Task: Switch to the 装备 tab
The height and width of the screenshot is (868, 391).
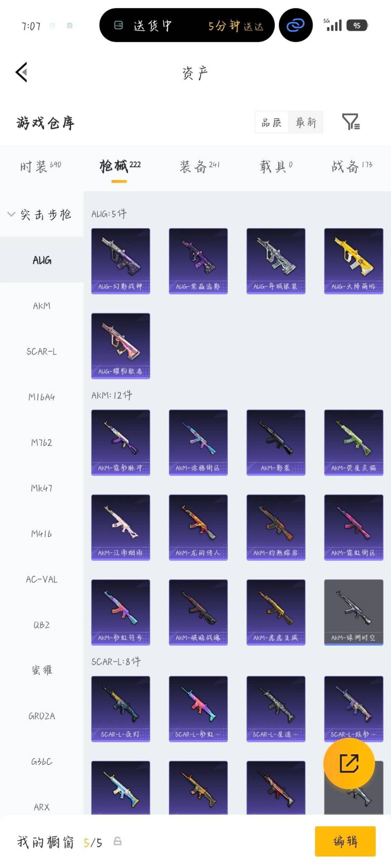Action: 199,166
